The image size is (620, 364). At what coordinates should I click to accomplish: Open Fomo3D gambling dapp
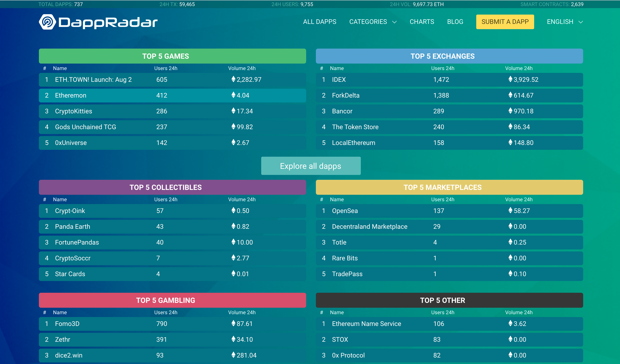coord(173,324)
